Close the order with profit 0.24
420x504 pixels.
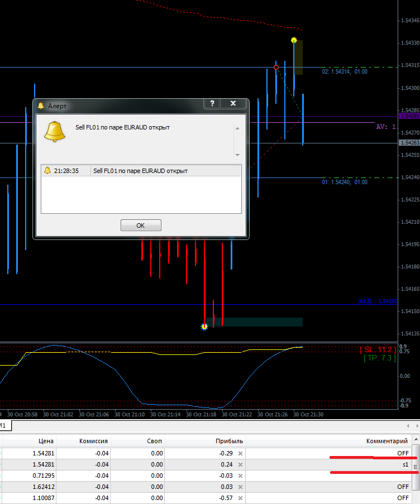[240, 465]
